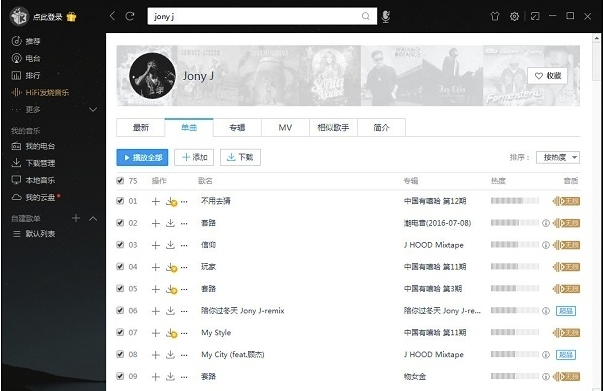Uncheck song 04 checkbox
This screenshot has width=603, height=391.
pos(120,266)
